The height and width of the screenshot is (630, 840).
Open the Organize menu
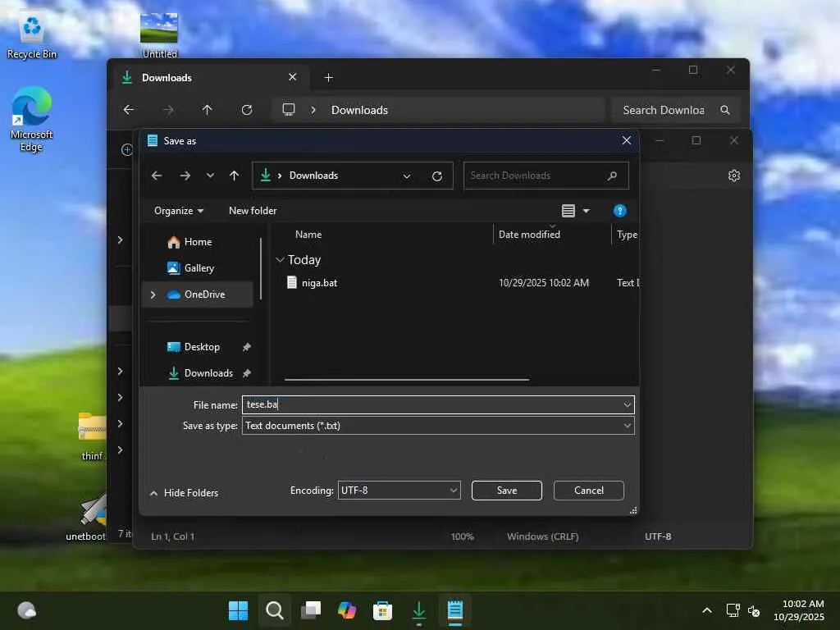[x=179, y=211]
